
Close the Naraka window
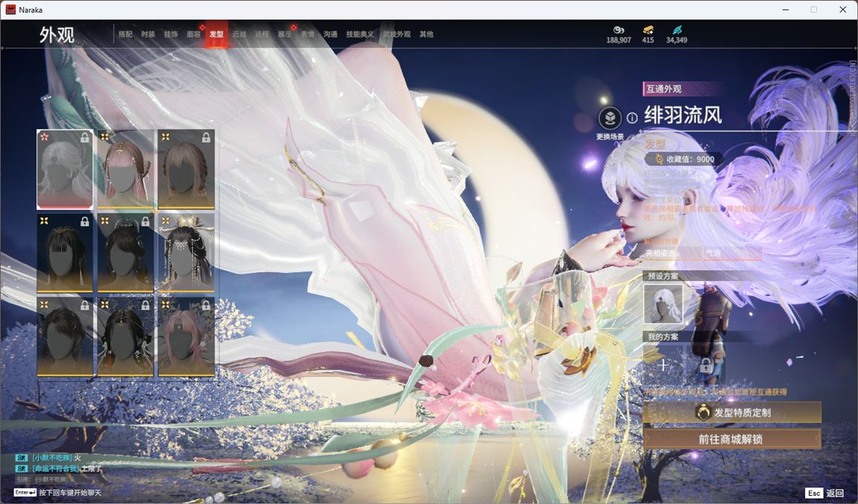(842, 10)
